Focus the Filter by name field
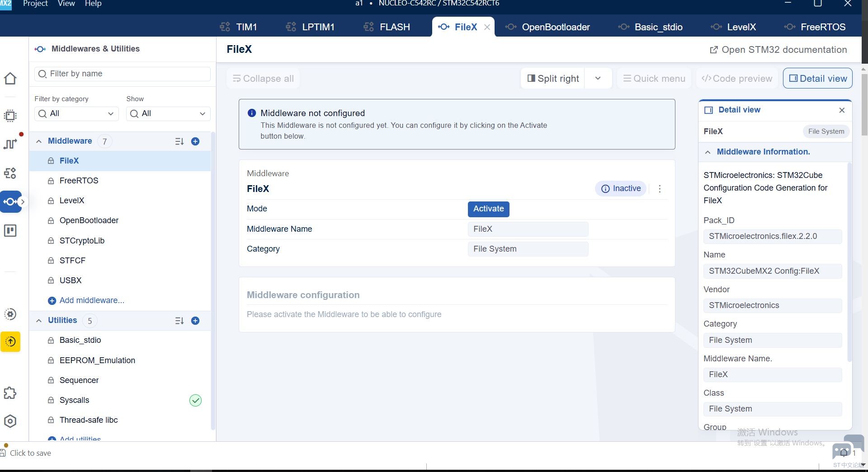The height and width of the screenshot is (472, 868). click(x=123, y=74)
